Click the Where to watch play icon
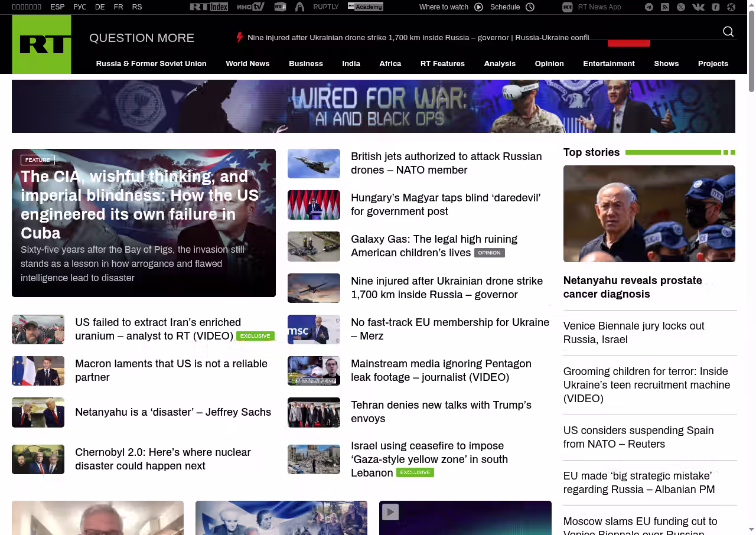 point(478,7)
